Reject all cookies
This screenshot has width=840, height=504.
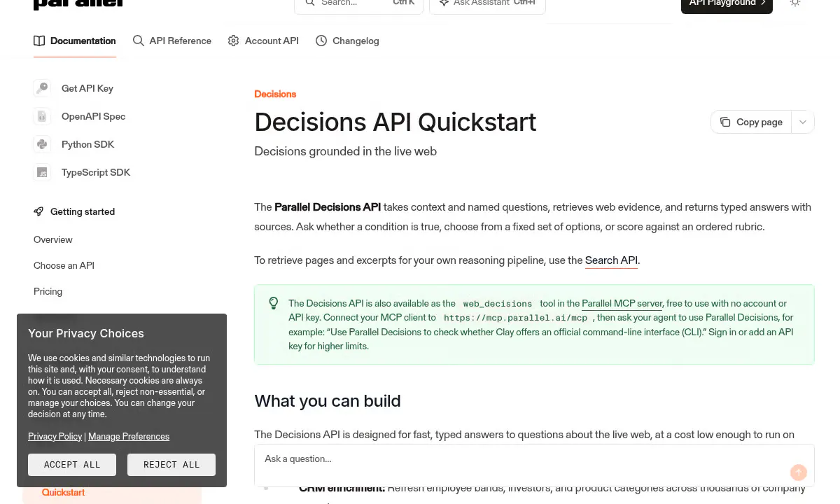point(171,465)
